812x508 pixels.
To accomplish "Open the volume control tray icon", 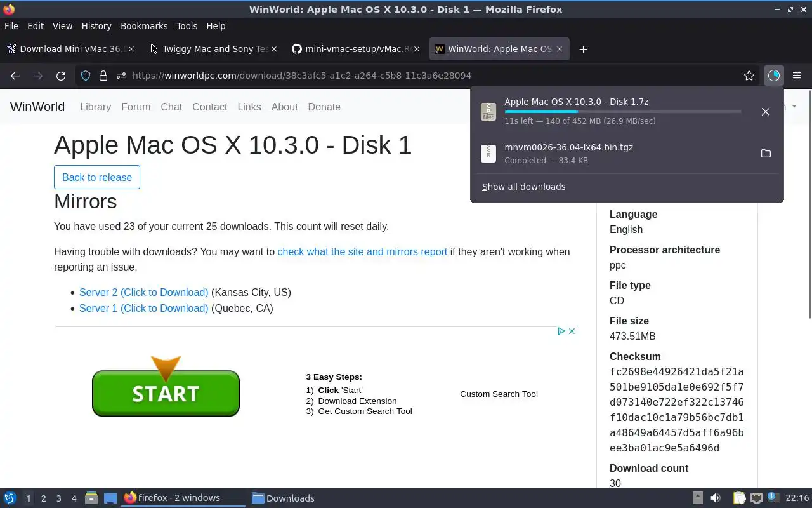I will click(716, 498).
